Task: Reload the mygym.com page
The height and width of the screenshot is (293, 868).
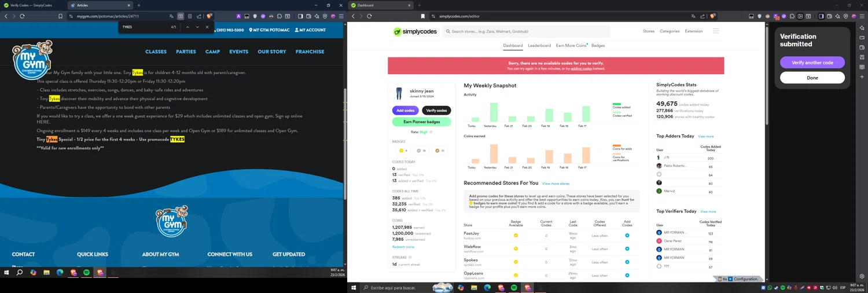Action: pyautogui.click(x=22, y=16)
